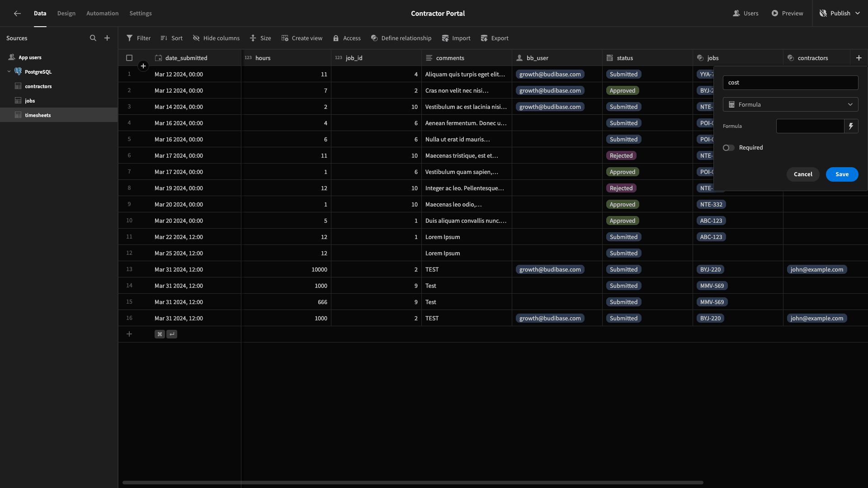Click the Size row-height icon
This screenshot has width=868, height=488.
tap(253, 38)
